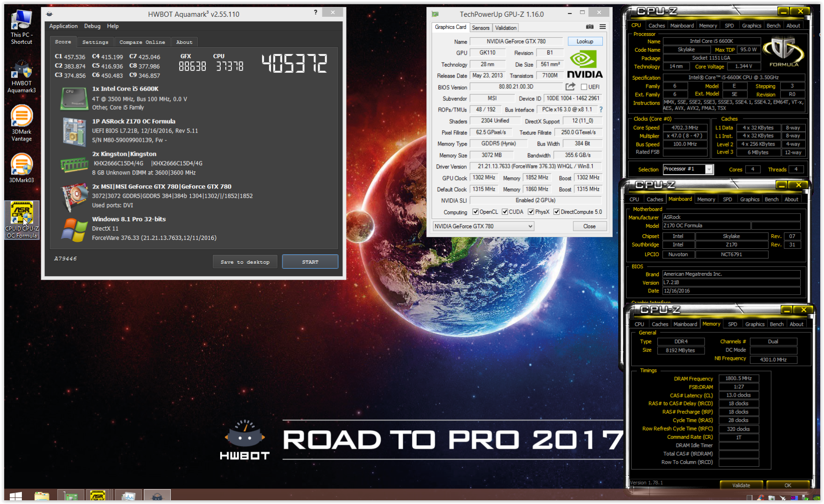824x504 pixels.
Task: Click the Driver Version field in GPU-Z
Action: pyautogui.click(x=536, y=167)
